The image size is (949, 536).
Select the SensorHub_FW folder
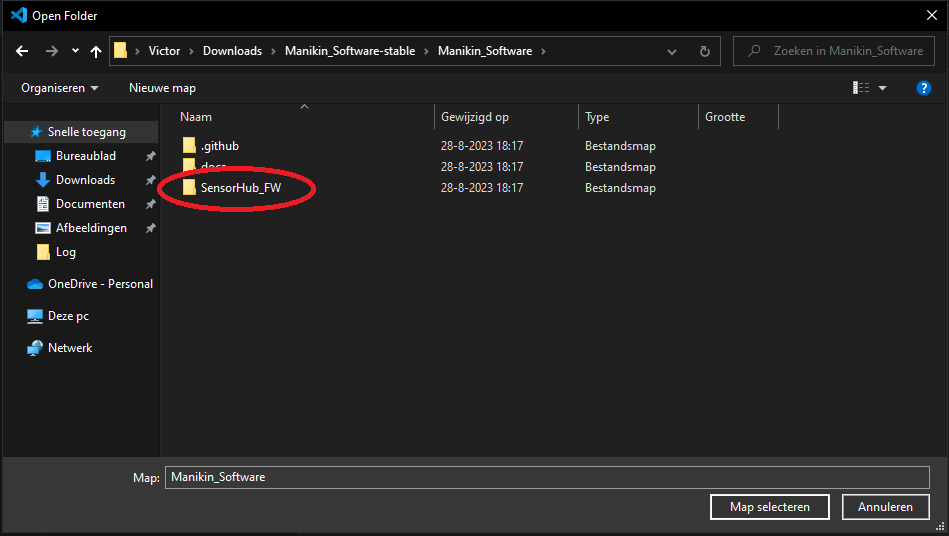(x=241, y=188)
